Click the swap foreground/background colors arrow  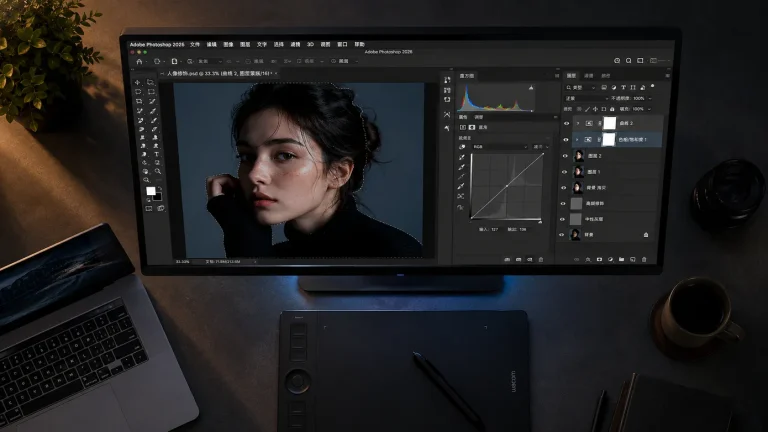[160, 188]
